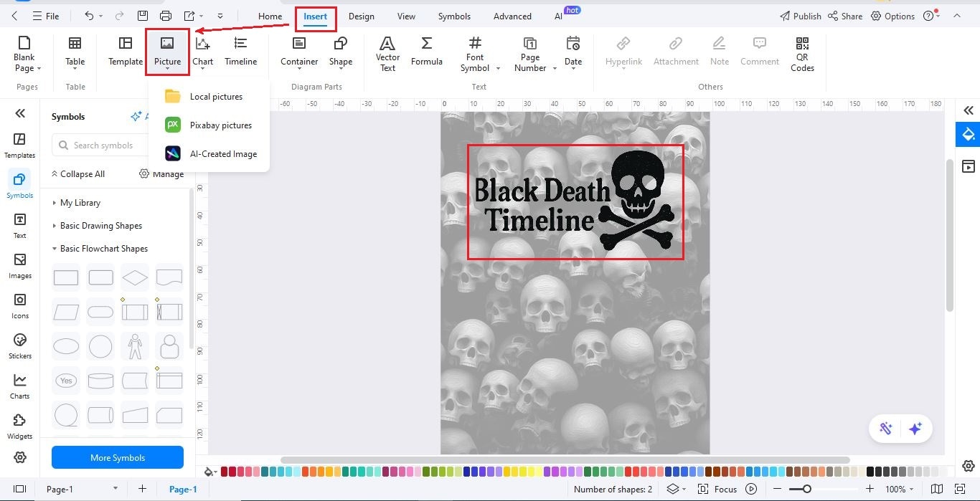This screenshot has height=501, width=980.
Task: Toggle page list panel icon in status bar
Action: (20, 489)
